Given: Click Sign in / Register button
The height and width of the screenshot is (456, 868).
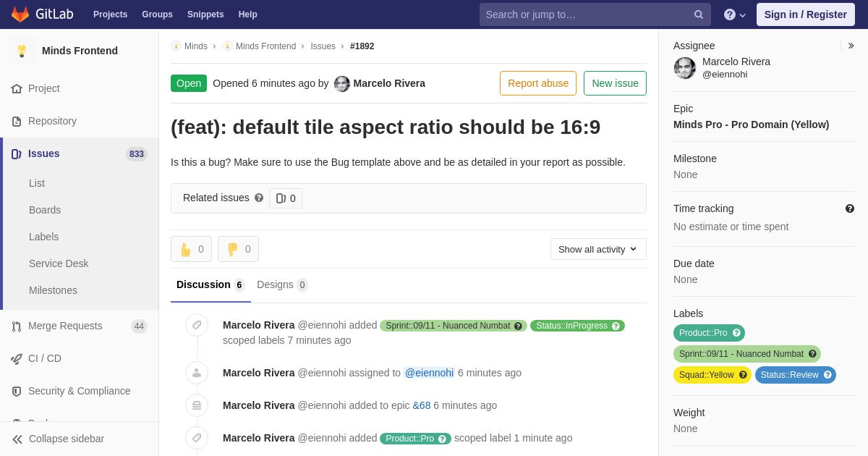Looking at the screenshot, I should click(806, 14).
